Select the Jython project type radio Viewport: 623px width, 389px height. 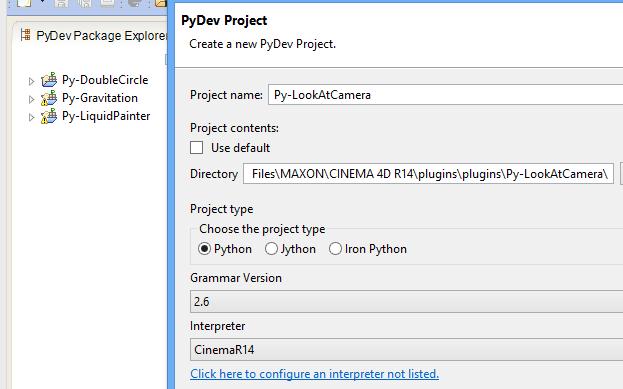(x=271, y=249)
